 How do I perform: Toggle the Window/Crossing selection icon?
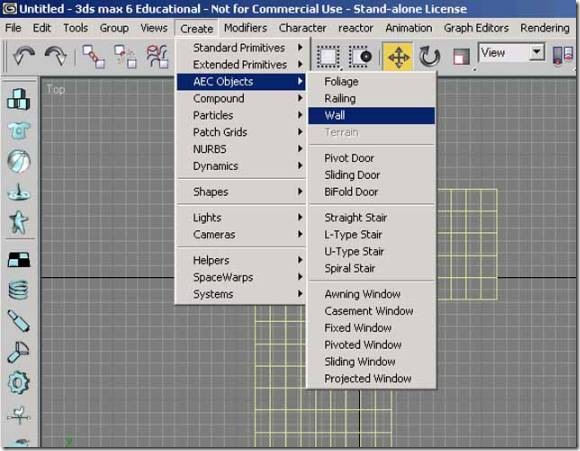[360, 57]
